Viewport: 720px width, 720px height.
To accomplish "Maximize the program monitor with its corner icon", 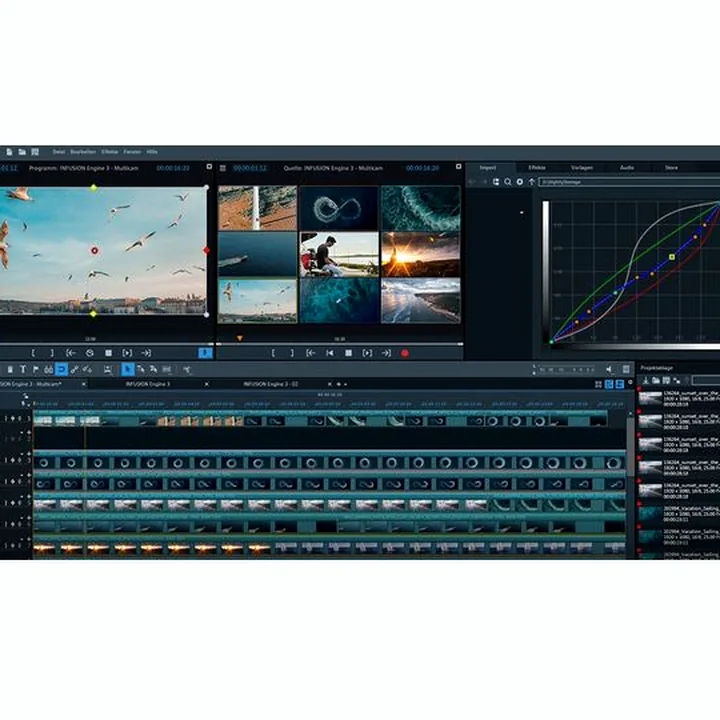I will 209,167.
